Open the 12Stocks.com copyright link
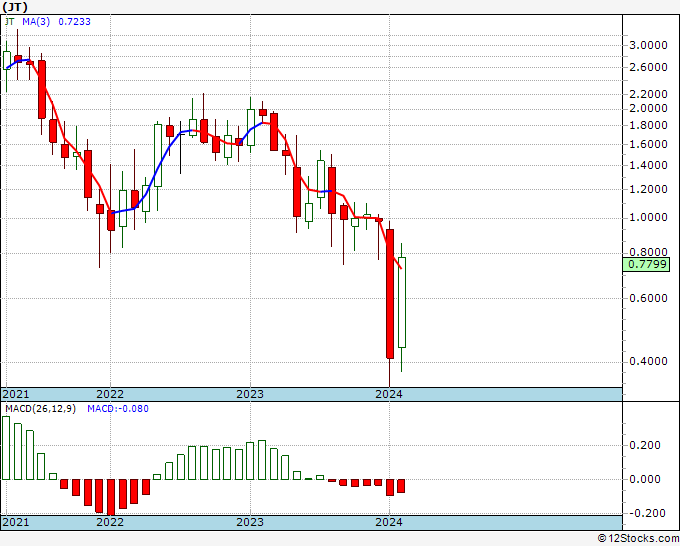This screenshot has width=680, height=546. [638, 539]
